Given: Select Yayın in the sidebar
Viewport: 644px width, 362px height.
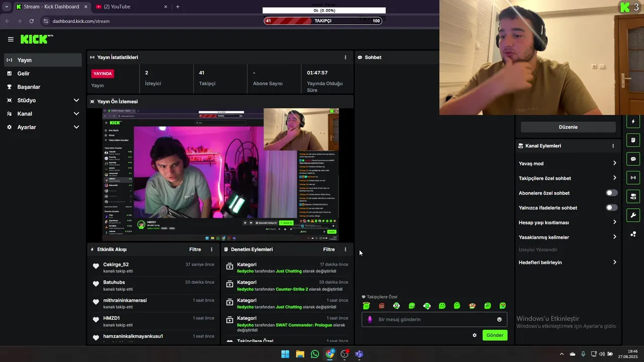Looking at the screenshot, I should [42, 60].
